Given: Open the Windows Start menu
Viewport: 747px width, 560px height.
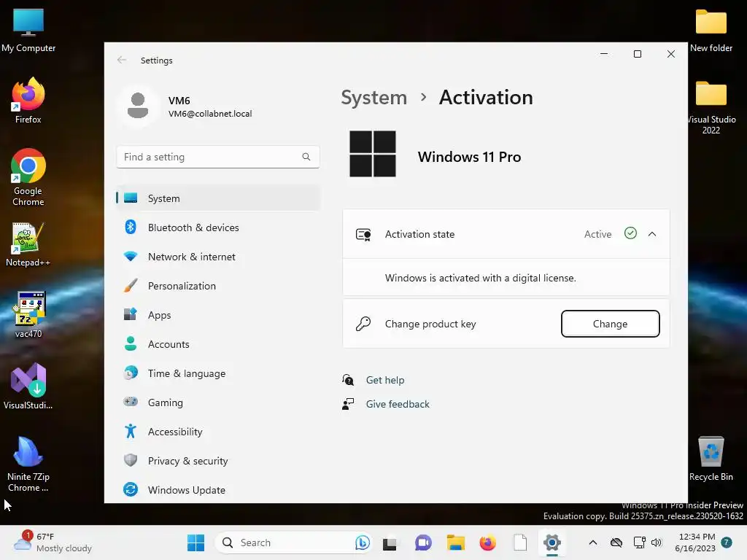Looking at the screenshot, I should tap(196, 542).
